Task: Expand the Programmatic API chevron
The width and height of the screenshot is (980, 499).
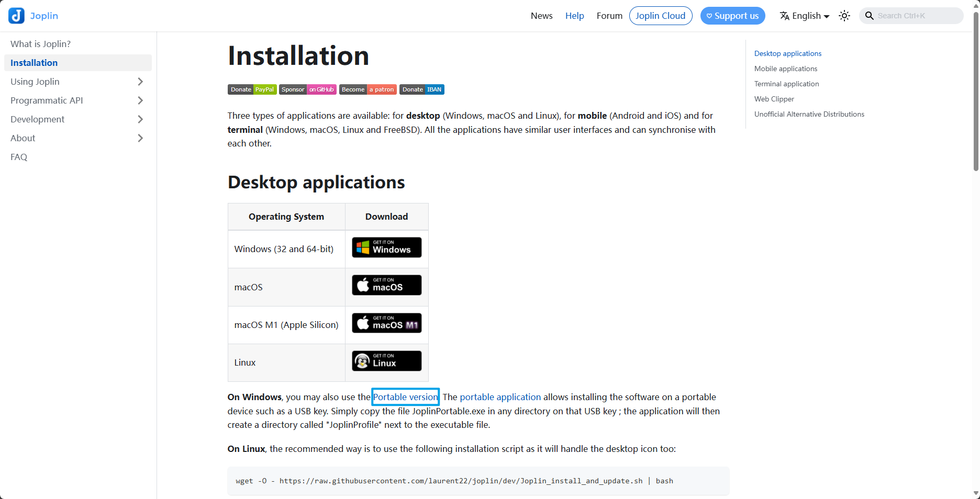Action: pos(140,100)
